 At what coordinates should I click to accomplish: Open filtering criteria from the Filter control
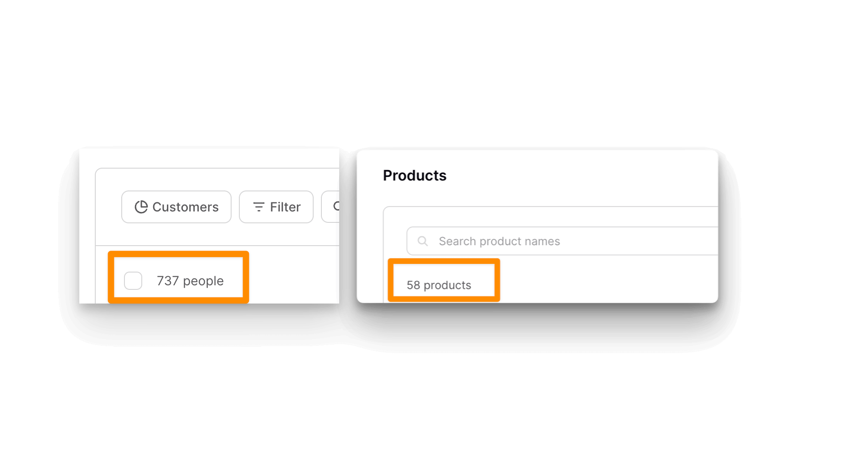pos(276,206)
